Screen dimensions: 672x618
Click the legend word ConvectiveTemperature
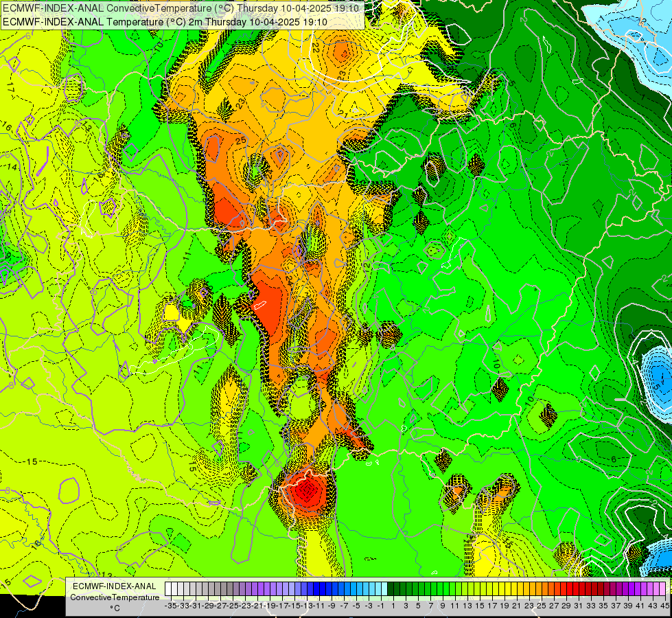click(115, 597)
